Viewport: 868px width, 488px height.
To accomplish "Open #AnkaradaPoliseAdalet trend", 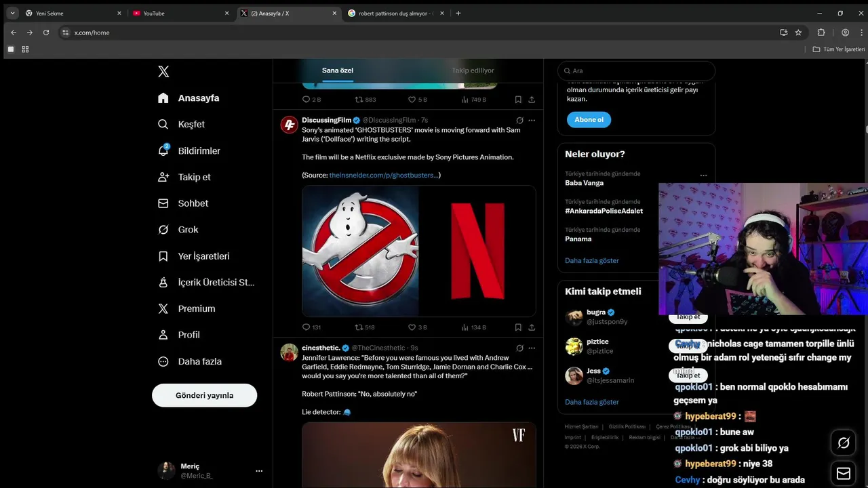I will 604,211.
